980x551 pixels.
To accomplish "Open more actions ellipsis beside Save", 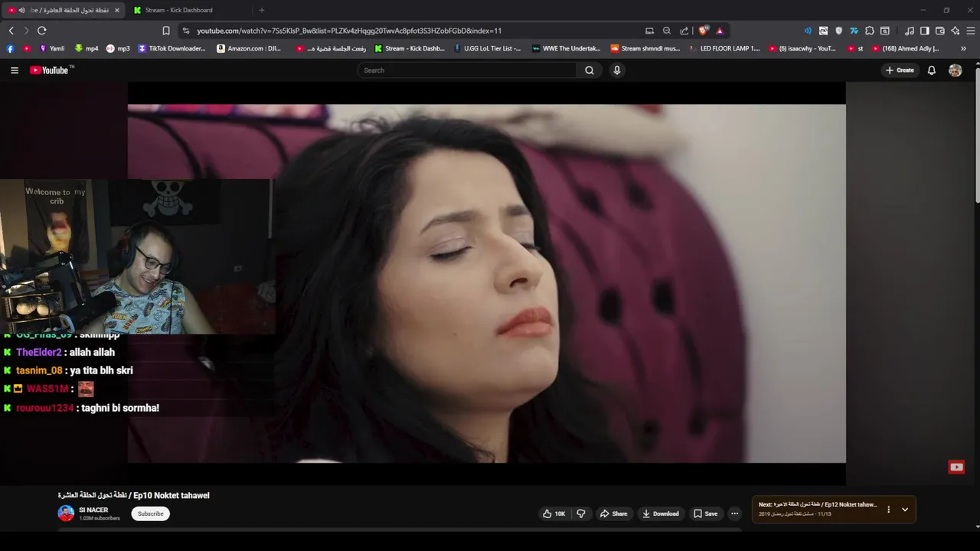I will pos(734,514).
